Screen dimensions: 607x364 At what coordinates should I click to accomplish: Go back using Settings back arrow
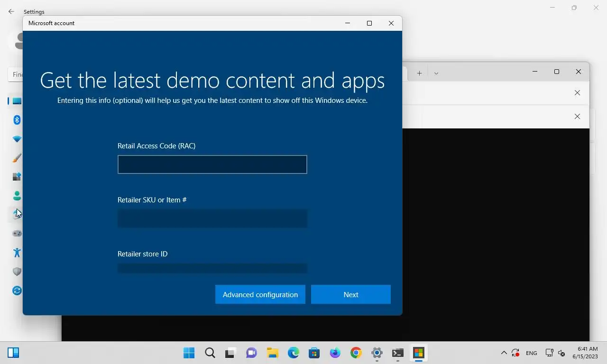pyautogui.click(x=11, y=11)
